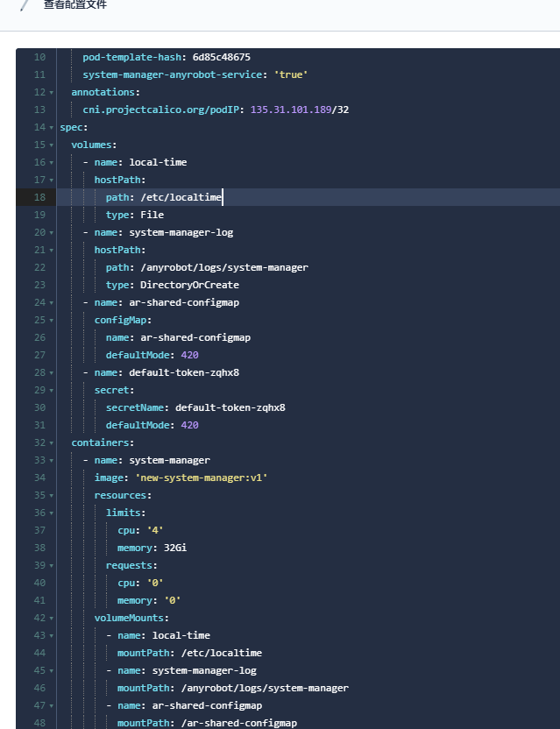
Task: Fold the volumes block on line 15
Action: click(52, 145)
